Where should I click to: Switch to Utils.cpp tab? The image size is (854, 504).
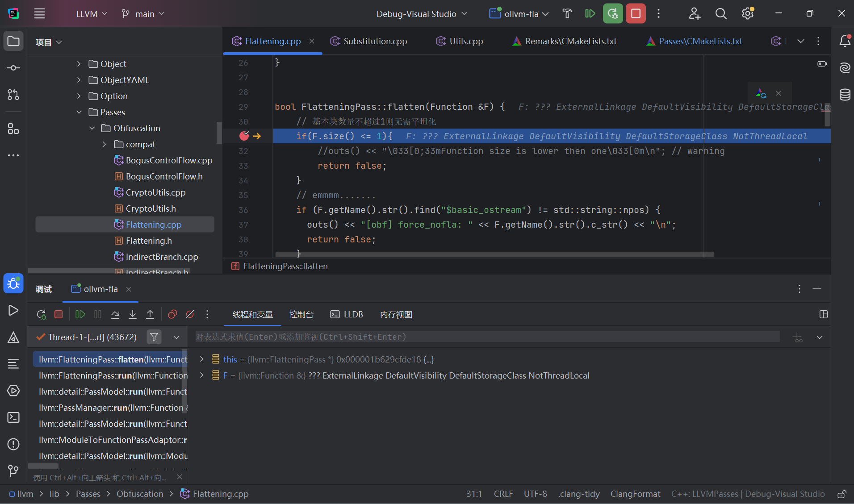click(x=460, y=41)
